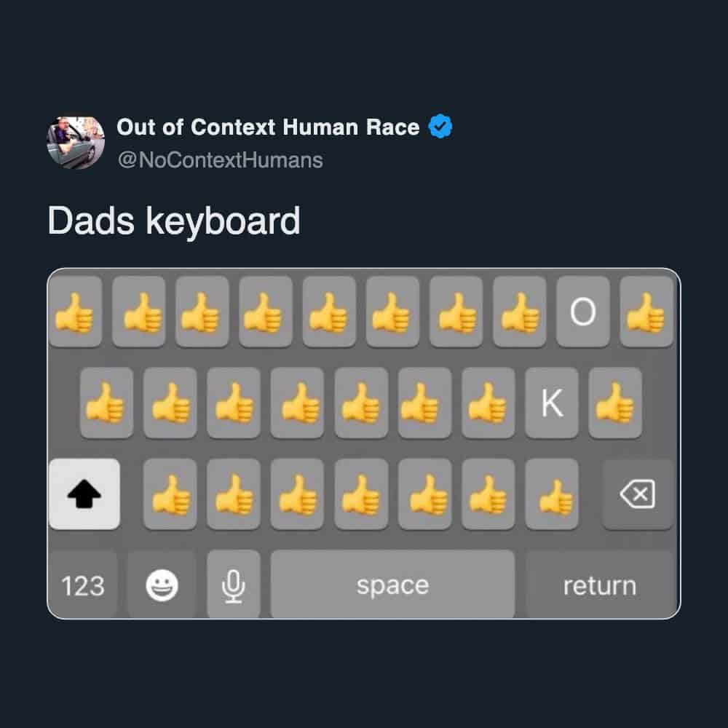Toggle the shift arrow key

tap(84, 494)
